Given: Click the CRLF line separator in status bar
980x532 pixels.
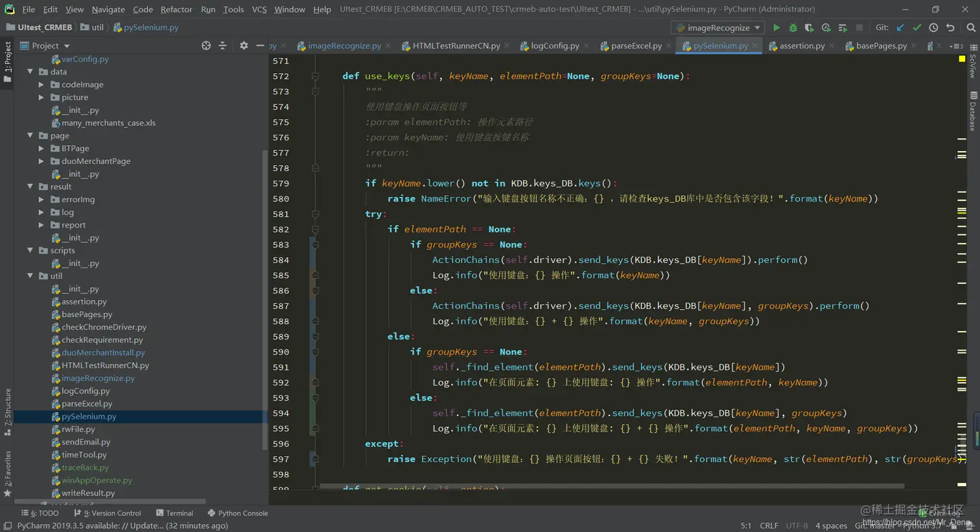Looking at the screenshot, I should click(769, 526).
